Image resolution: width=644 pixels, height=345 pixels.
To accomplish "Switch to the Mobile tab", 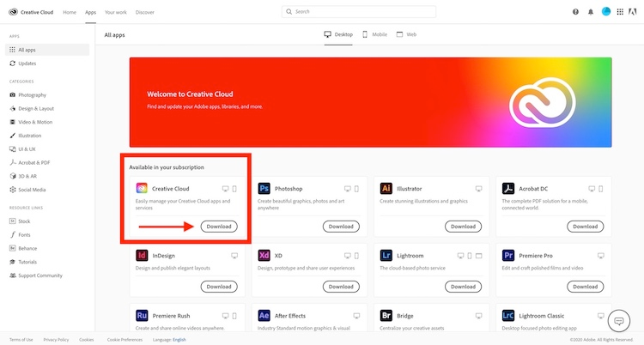I will (374, 34).
